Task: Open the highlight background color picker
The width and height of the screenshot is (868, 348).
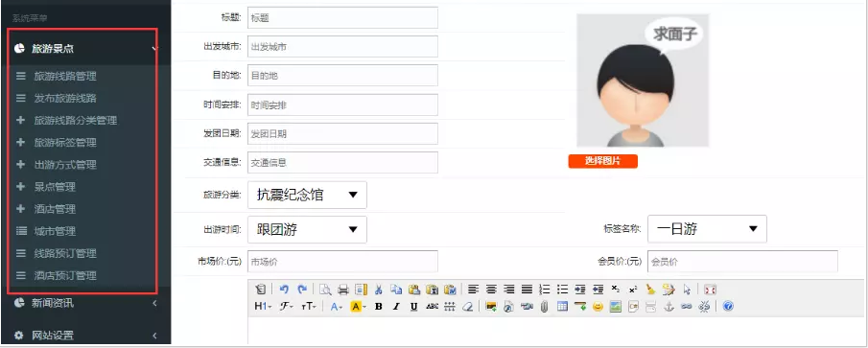Action: [x=358, y=306]
